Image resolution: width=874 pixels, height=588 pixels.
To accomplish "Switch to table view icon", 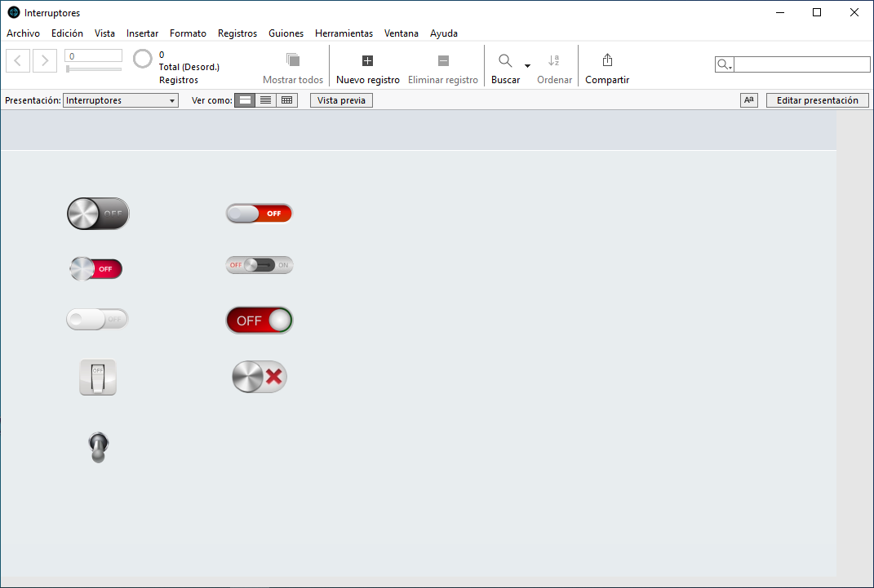I will point(286,100).
